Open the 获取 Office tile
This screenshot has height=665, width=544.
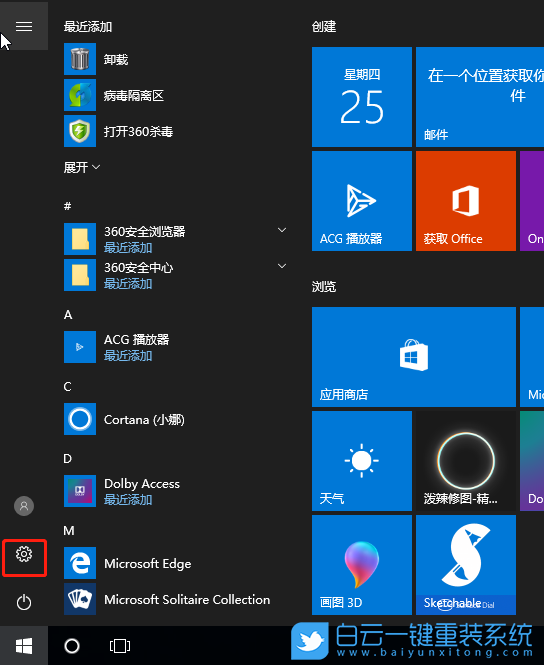(466, 201)
